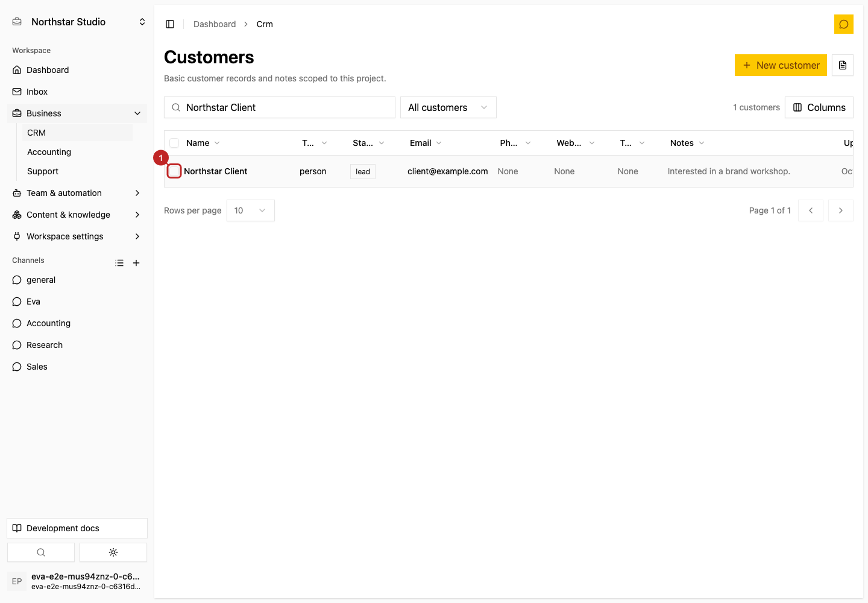
Task: Add a new channel with plus icon
Action: pyautogui.click(x=136, y=263)
